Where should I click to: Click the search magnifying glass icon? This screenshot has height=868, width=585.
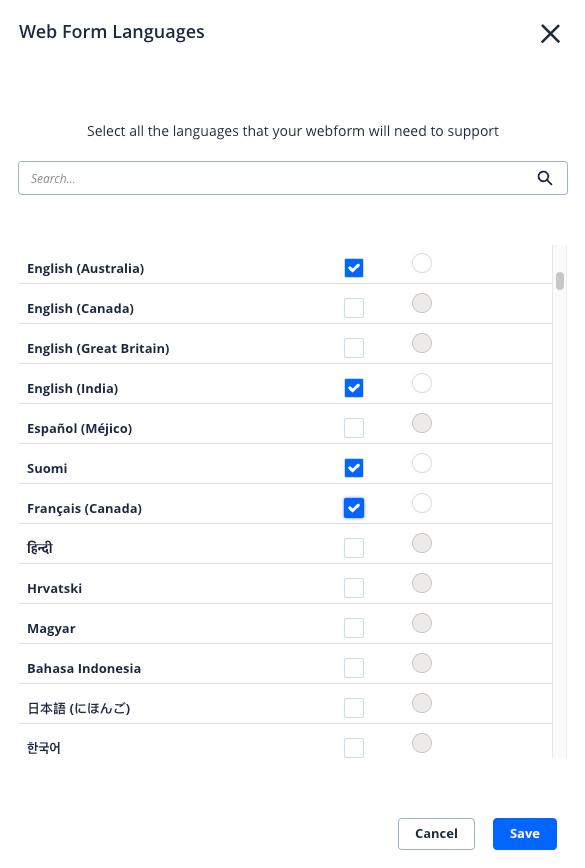pyautogui.click(x=545, y=177)
